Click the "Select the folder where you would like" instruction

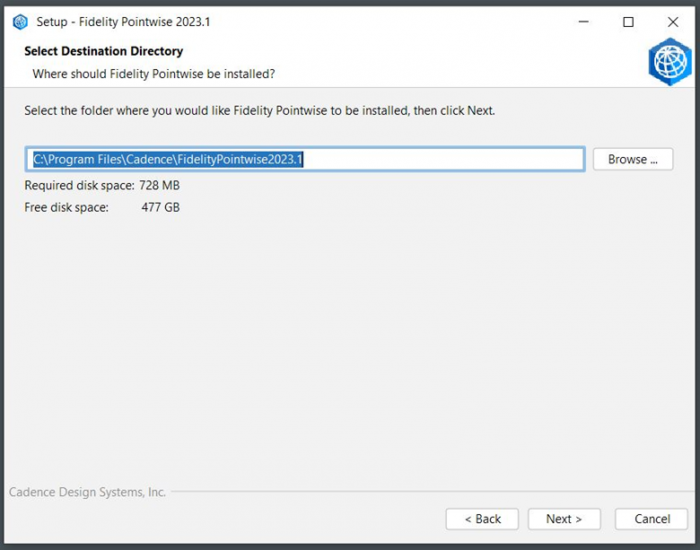260,111
